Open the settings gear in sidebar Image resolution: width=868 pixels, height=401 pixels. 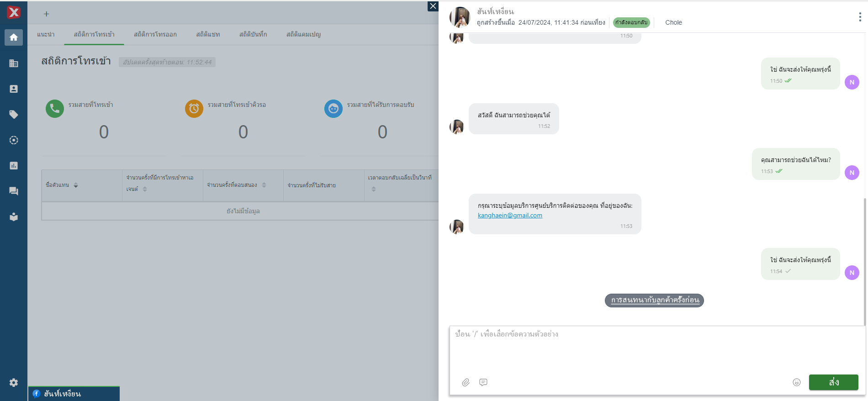[14, 383]
